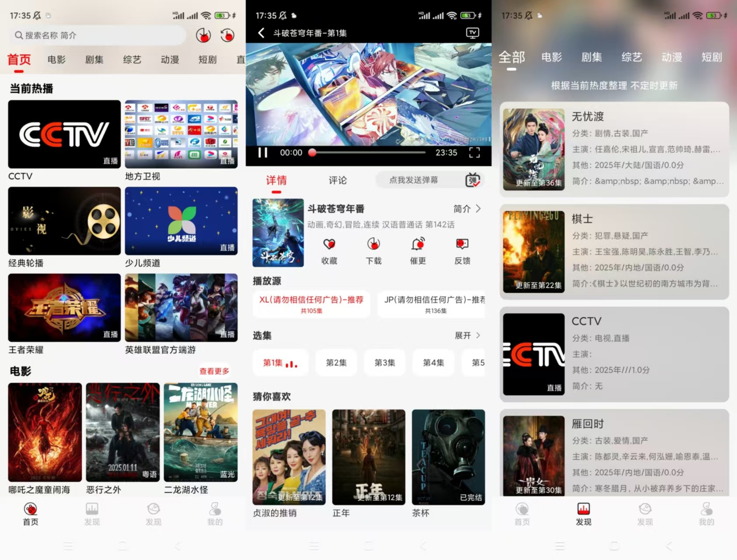Tap the battery indicator on the left status bar

[x=222, y=15]
